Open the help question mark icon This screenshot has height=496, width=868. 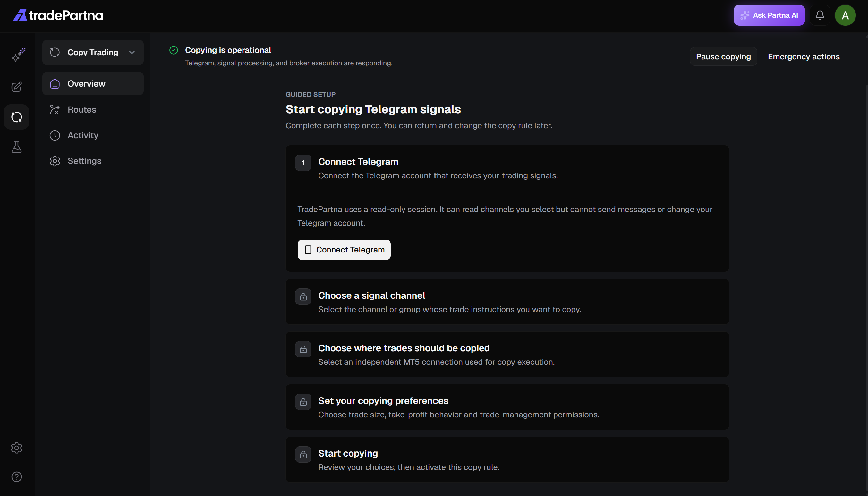[x=17, y=476]
